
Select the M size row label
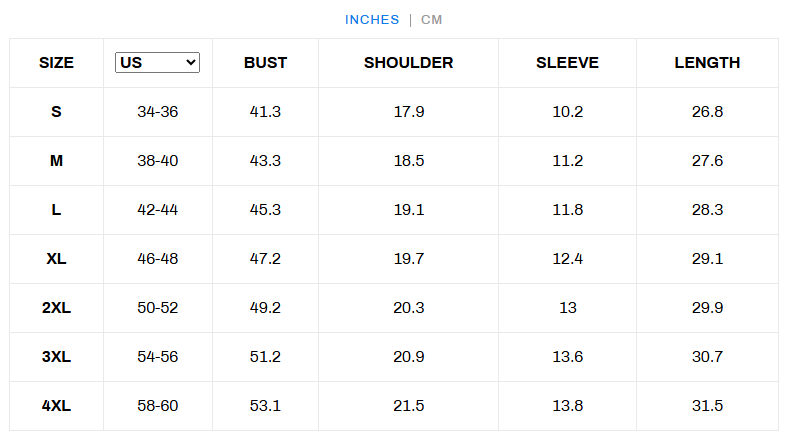pyautogui.click(x=56, y=161)
